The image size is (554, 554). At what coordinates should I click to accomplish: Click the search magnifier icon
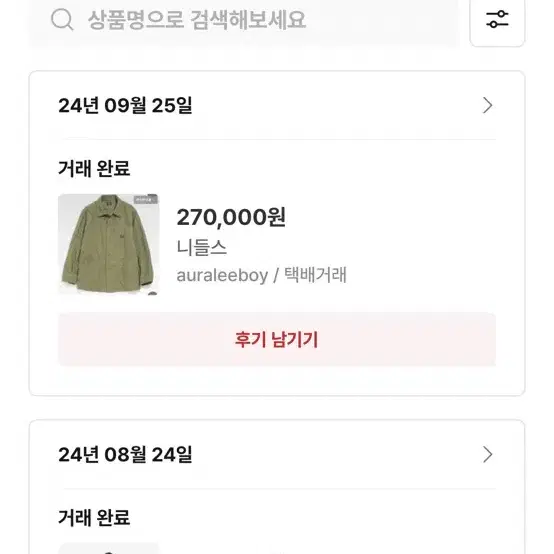tap(62, 20)
